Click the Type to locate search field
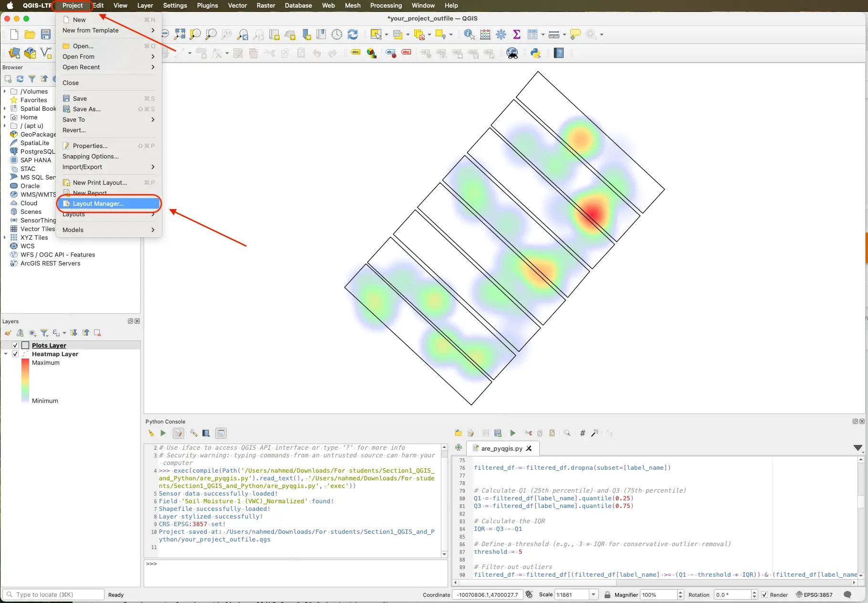 [53, 594]
